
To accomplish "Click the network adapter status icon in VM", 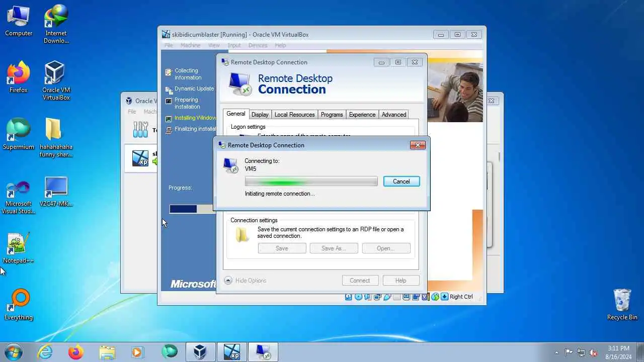I will pyautogui.click(x=377, y=297).
